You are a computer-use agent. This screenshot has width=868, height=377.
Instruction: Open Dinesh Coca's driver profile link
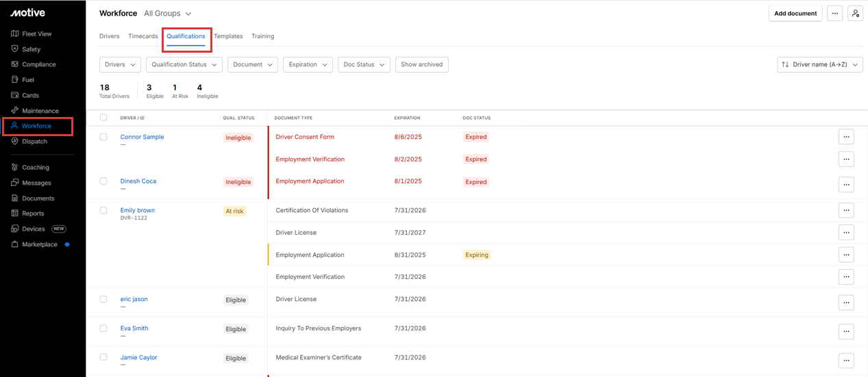click(138, 181)
